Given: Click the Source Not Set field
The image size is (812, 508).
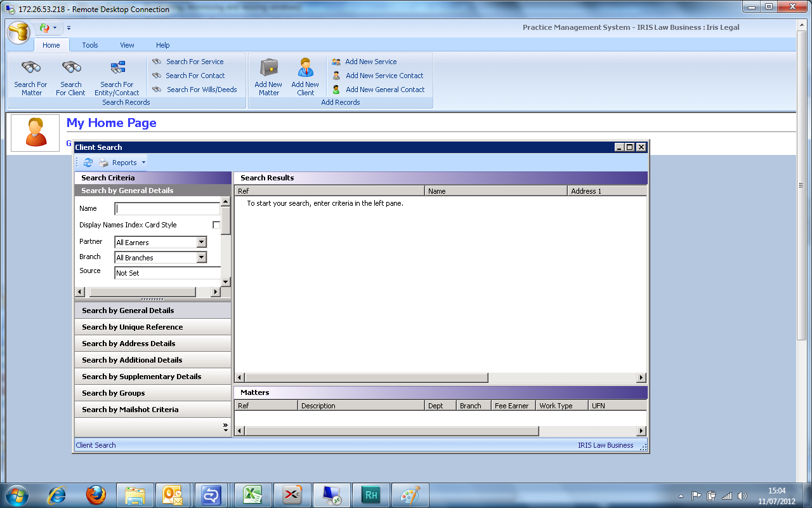Looking at the screenshot, I should (x=167, y=272).
